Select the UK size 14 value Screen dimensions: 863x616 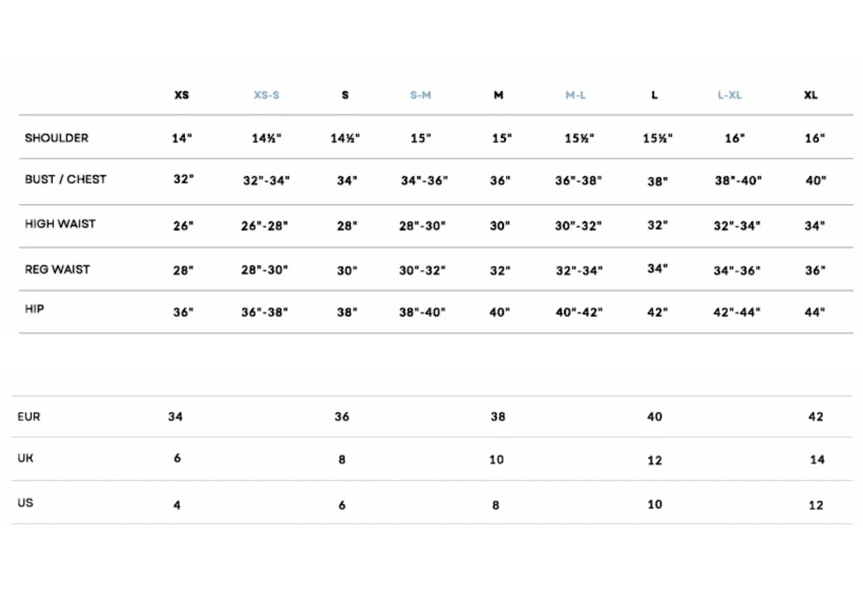coord(817,460)
